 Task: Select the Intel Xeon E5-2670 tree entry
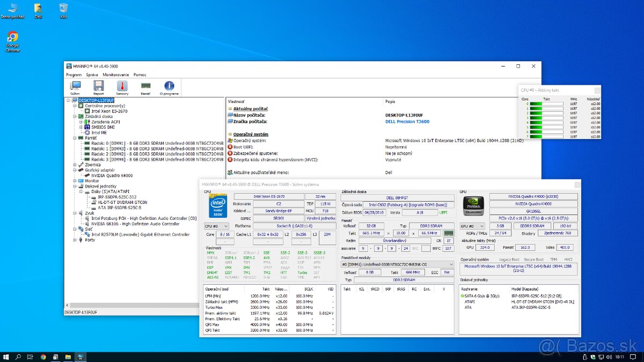110,110
